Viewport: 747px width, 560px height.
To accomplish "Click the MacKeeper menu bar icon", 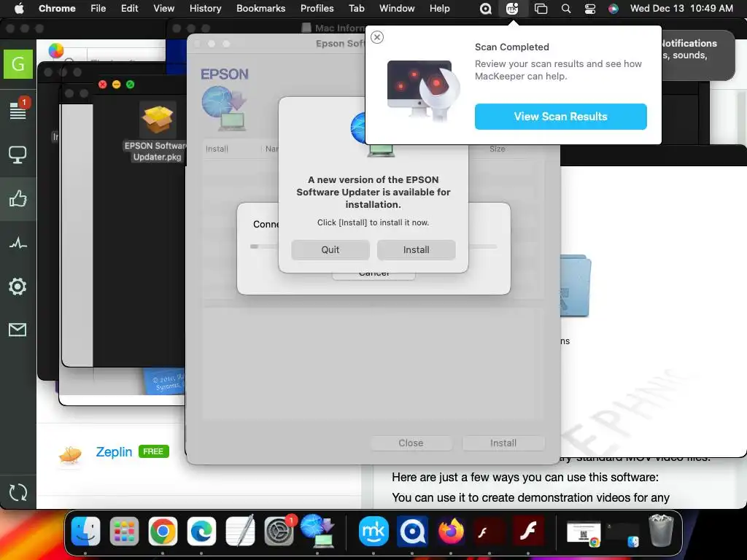I will 512,9.
